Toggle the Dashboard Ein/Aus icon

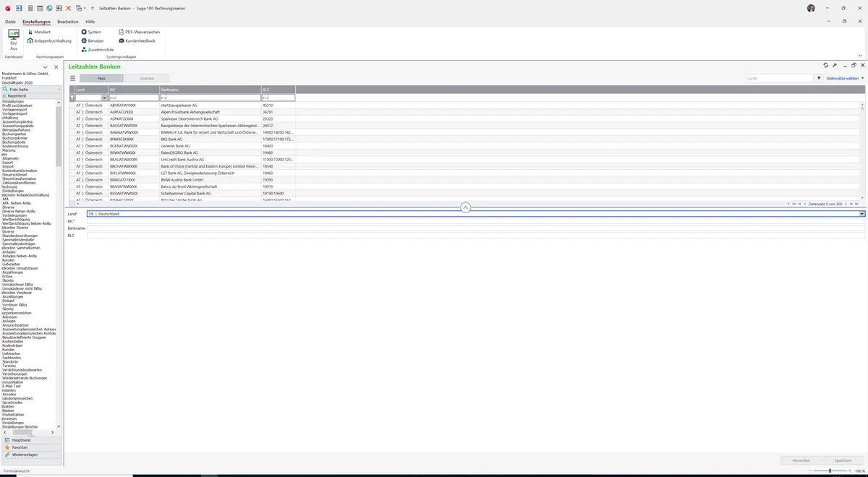pos(14,39)
